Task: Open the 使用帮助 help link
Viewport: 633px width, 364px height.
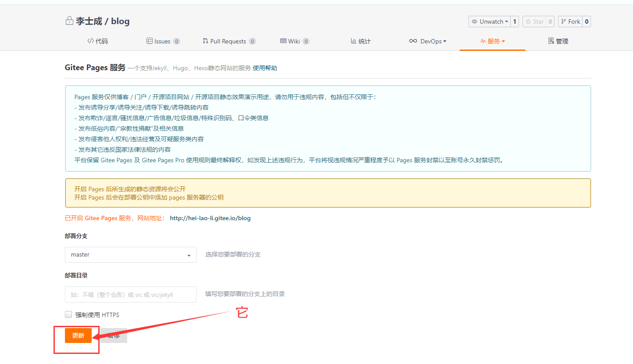Action: [265, 68]
